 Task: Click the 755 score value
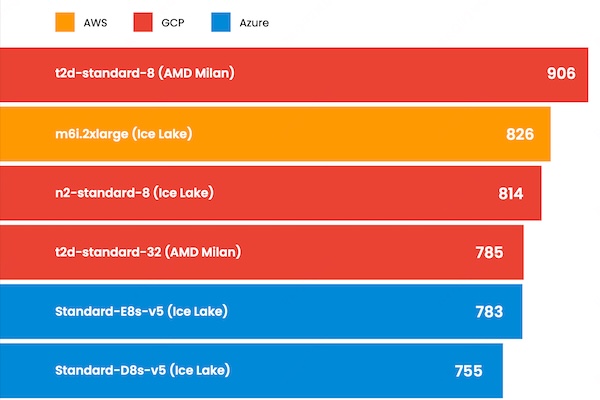[469, 372]
